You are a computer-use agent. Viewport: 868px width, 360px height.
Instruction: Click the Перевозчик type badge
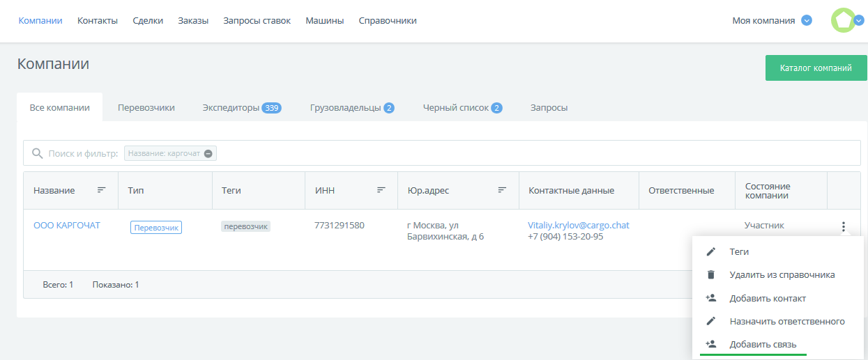coord(156,227)
